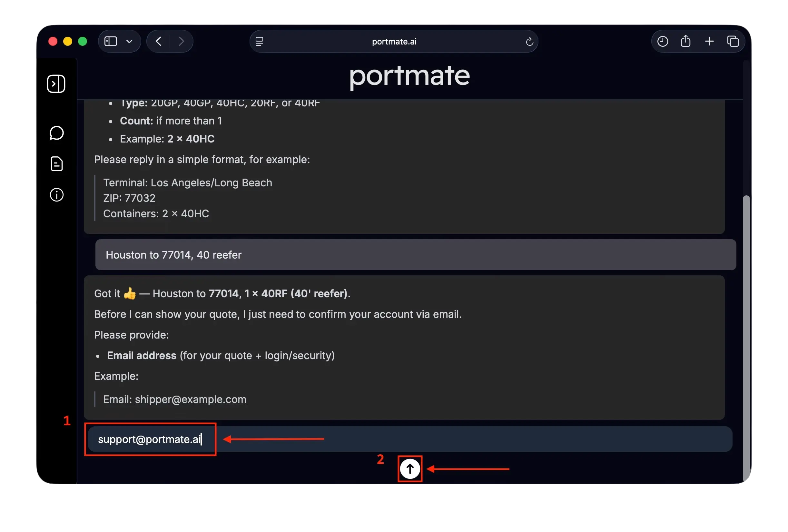Click 'Please reply in a simple format' text
788x532 pixels.
[202, 159]
